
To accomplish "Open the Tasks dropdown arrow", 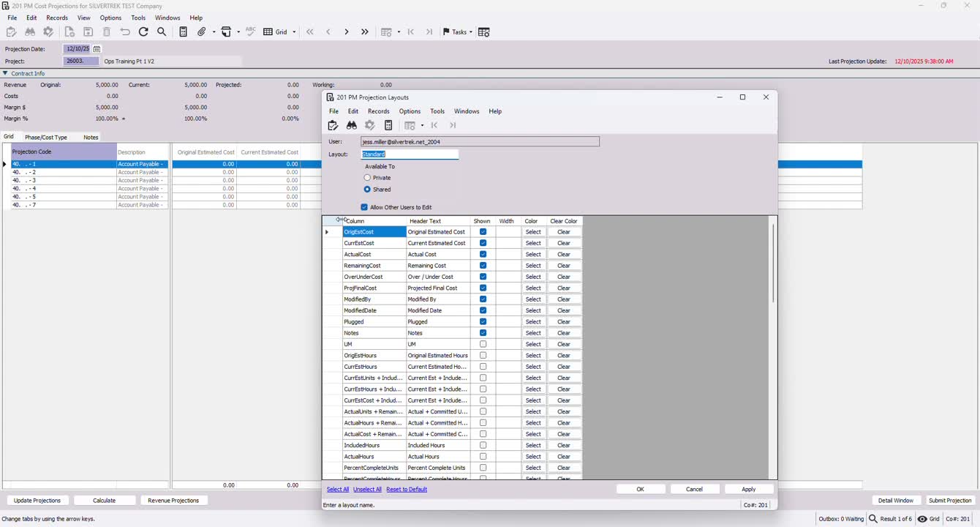I will pyautogui.click(x=471, y=32).
